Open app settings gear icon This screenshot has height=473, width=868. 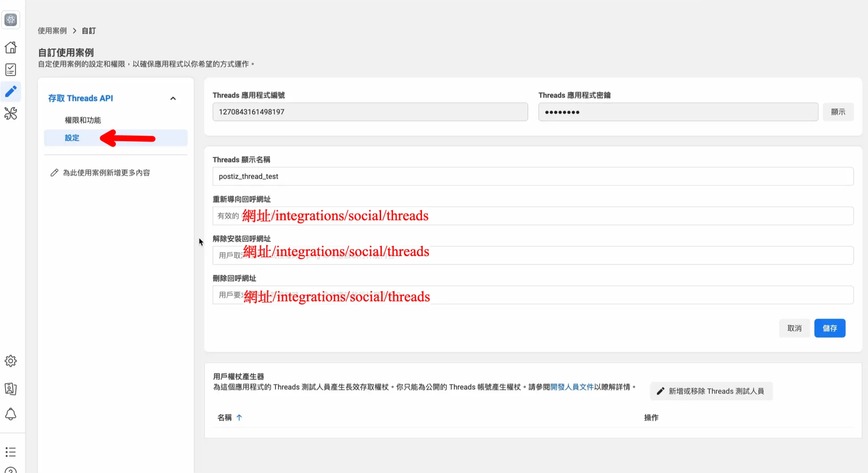[11, 361]
